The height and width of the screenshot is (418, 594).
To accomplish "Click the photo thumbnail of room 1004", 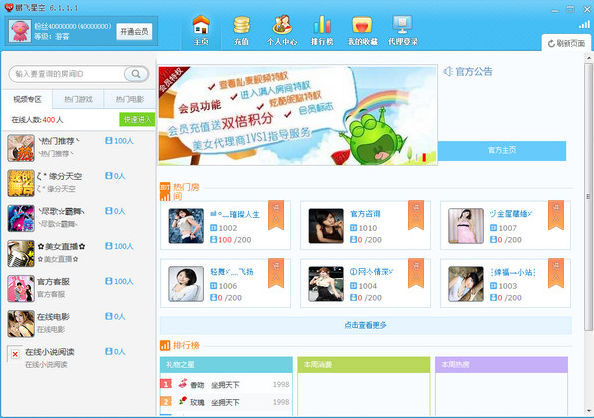I will click(326, 284).
